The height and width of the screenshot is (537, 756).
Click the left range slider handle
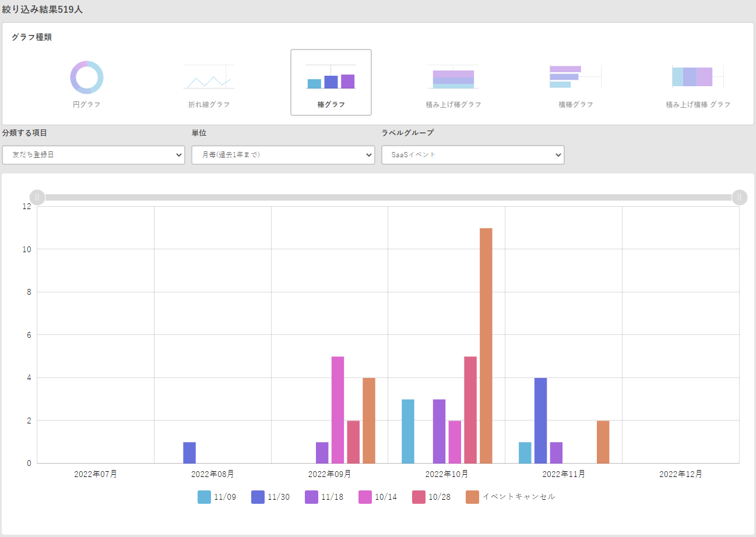(37, 197)
